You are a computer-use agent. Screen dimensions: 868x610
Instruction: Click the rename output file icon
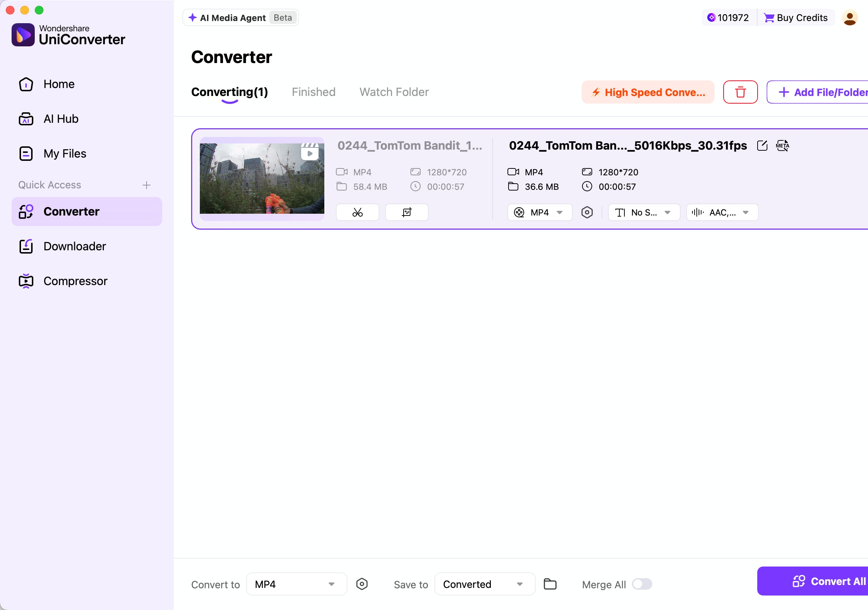coord(762,146)
